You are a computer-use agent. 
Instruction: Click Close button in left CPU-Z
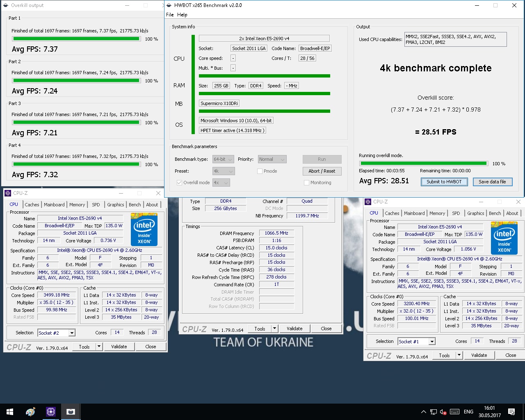click(151, 347)
